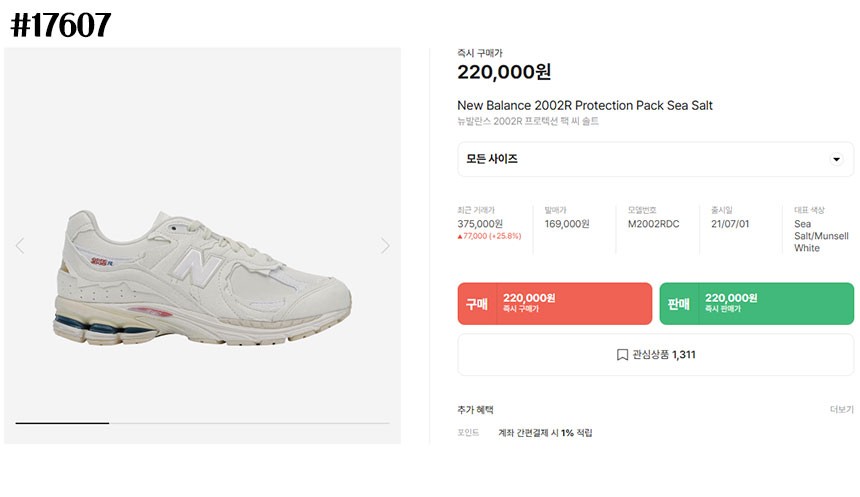Open the 모든 사이즈 size dropdown

coord(655,159)
